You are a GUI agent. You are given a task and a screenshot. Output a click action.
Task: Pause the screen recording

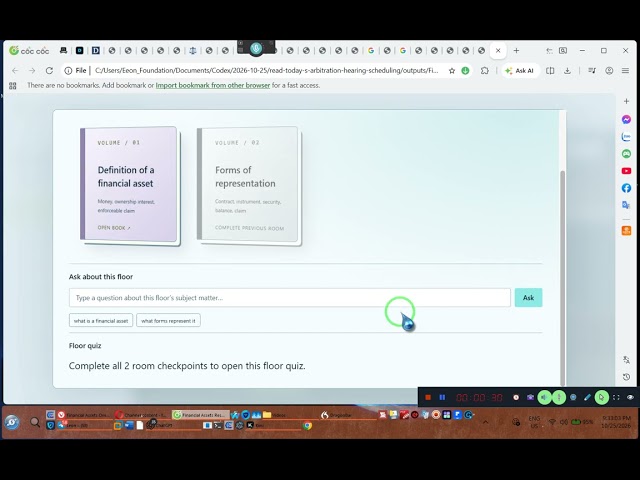[442, 397]
